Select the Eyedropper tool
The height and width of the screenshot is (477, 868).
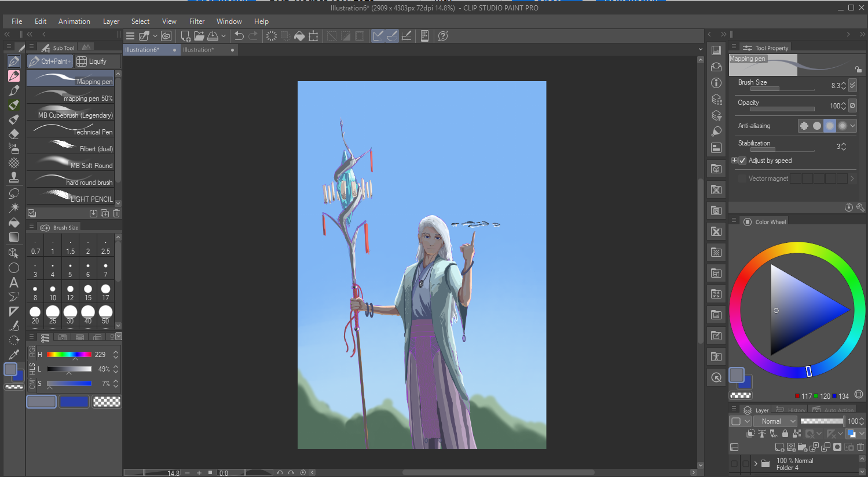point(14,355)
